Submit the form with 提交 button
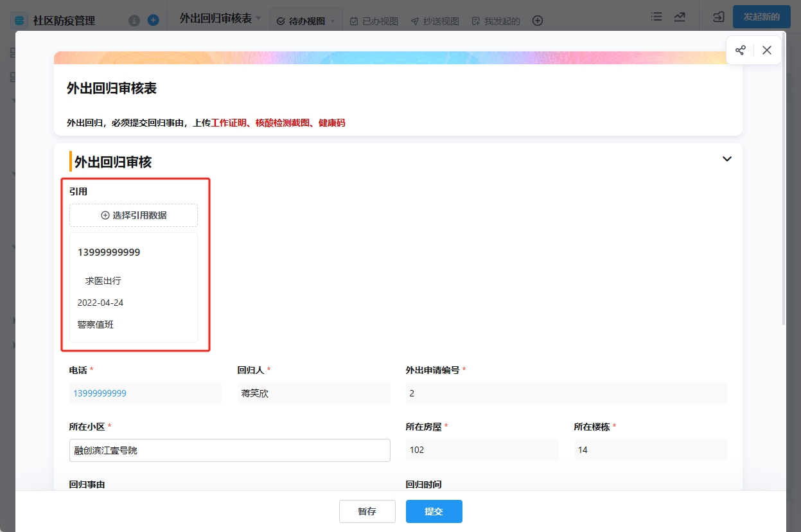The height and width of the screenshot is (532, 801). point(434,511)
